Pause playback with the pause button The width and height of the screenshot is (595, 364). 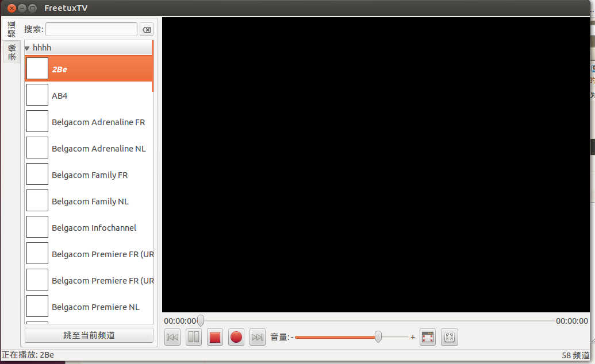coord(194,337)
